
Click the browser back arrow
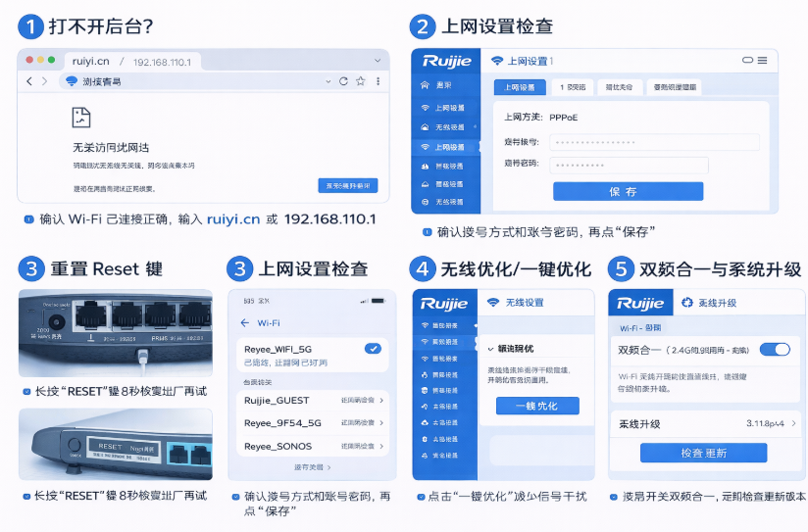click(29, 81)
